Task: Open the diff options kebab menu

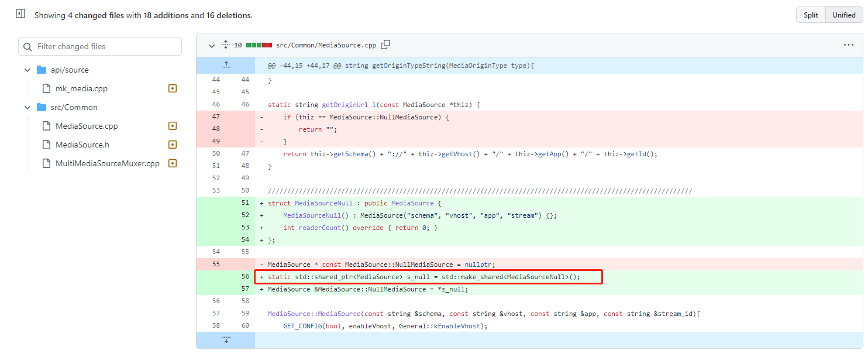Action: tap(849, 44)
